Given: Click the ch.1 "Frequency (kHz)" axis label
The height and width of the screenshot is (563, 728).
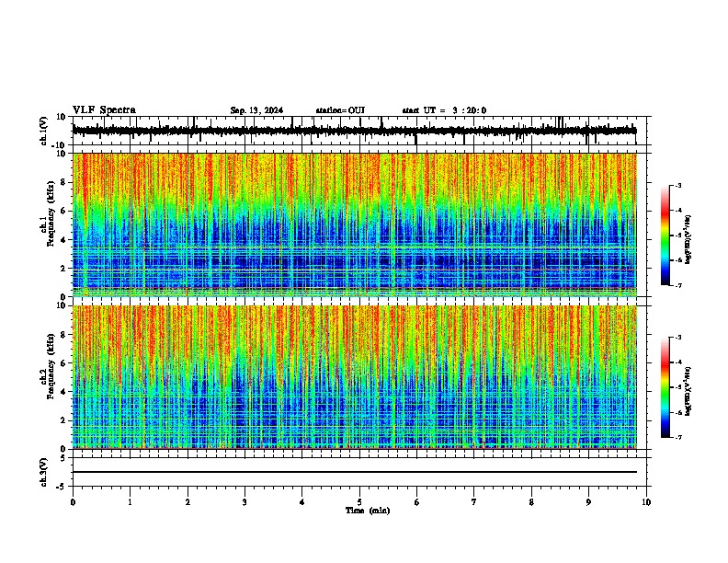Looking at the screenshot, I should pyautogui.click(x=51, y=213).
